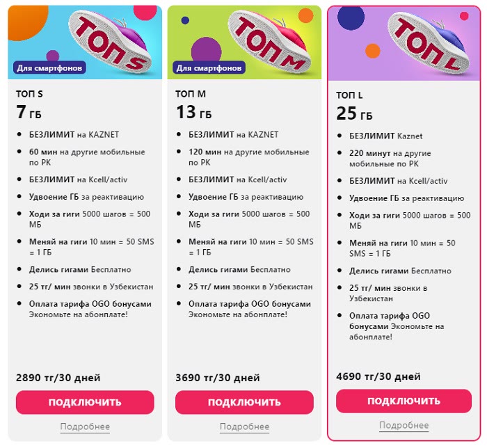
Task: Click the 13 ГБ data amount
Action: coord(194,112)
